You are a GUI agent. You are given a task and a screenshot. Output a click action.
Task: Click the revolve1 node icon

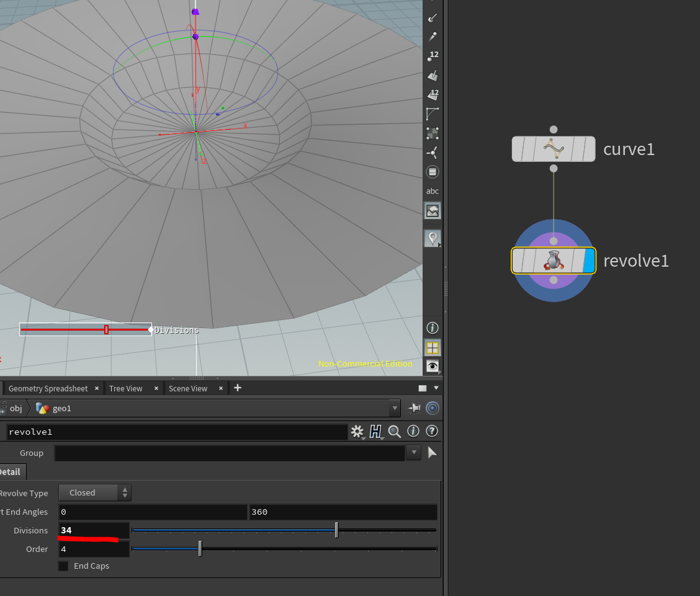click(x=554, y=260)
